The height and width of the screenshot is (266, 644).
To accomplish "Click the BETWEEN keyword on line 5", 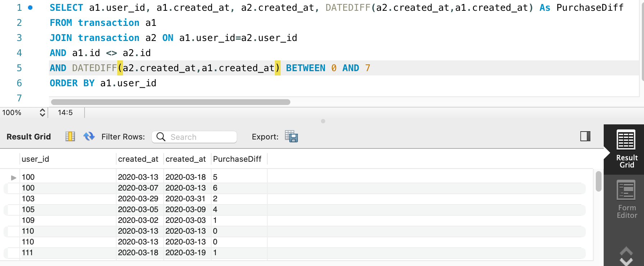I will (305, 68).
